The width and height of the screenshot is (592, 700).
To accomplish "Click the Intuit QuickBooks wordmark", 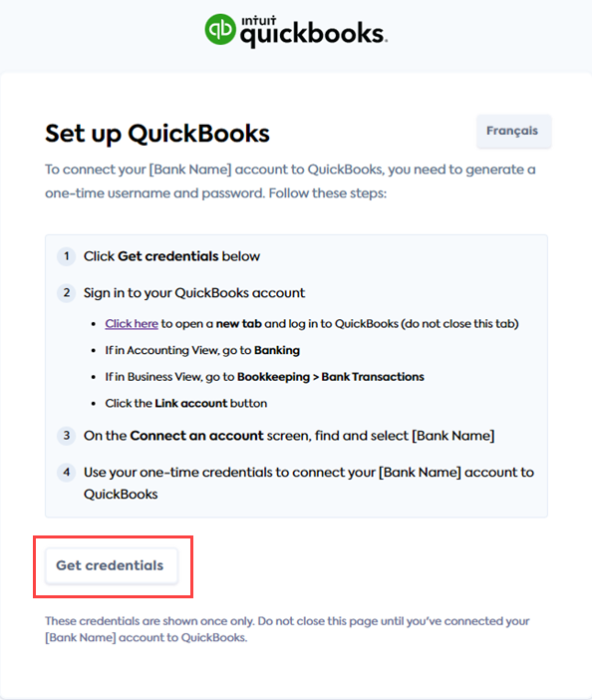I will (314, 31).
